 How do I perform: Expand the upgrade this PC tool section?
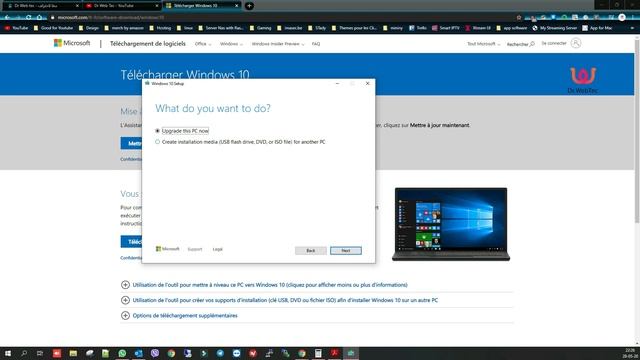tap(125, 285)
